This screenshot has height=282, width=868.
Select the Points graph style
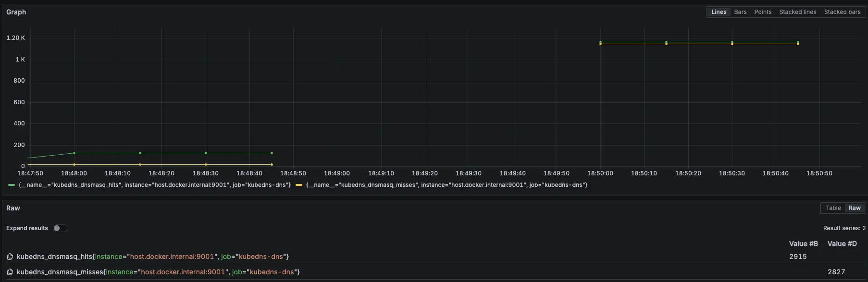coord(763,12)
